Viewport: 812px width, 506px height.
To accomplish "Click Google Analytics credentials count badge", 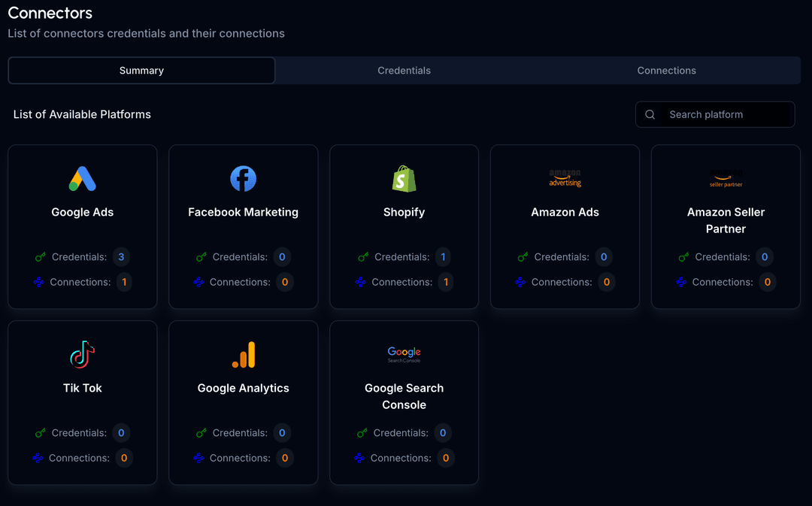I will click(282, 433).
